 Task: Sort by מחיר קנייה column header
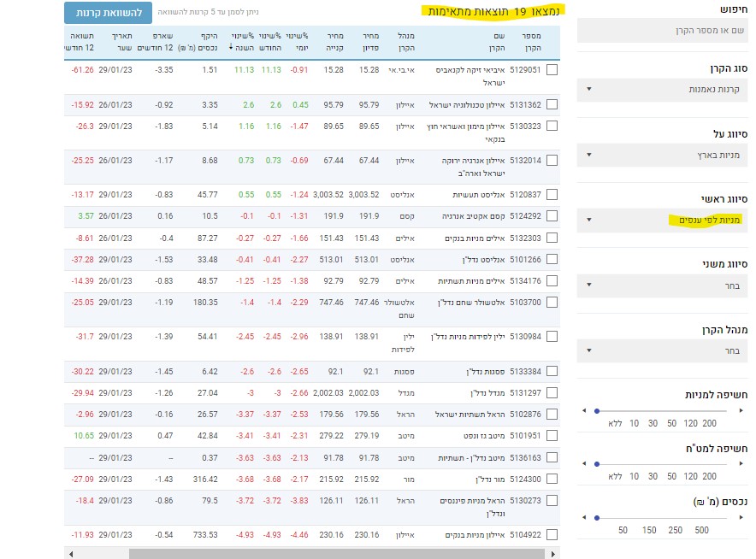click(334, 42)
